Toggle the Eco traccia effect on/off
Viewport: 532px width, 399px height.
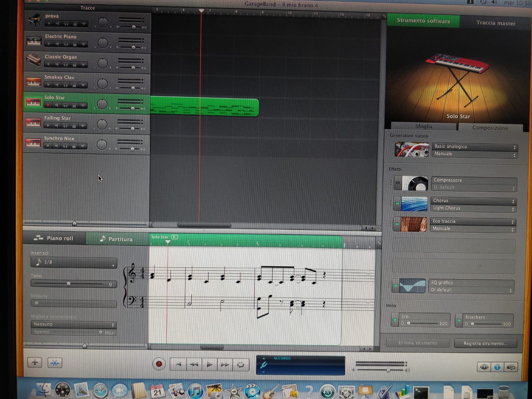tap(397, 224)
